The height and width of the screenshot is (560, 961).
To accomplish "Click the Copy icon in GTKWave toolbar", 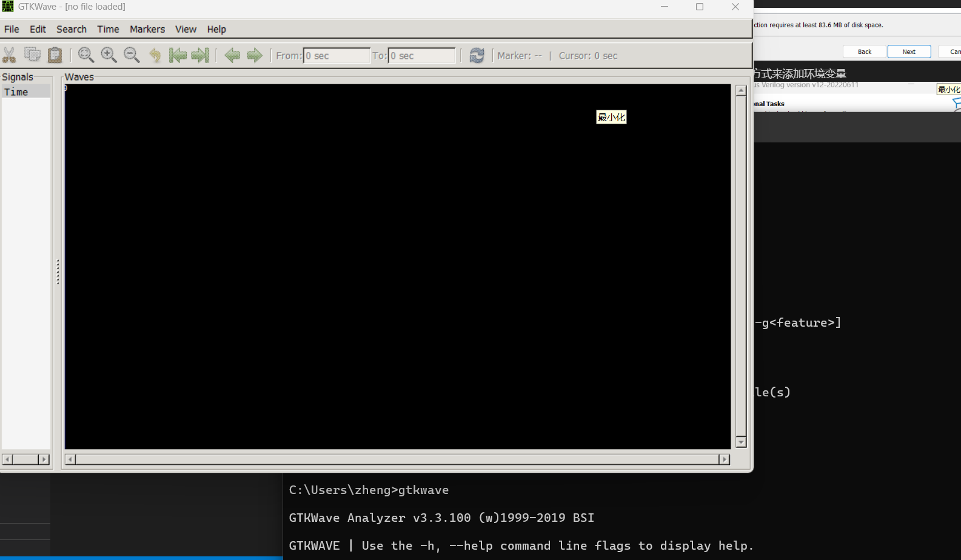I will tap(32, 55).
